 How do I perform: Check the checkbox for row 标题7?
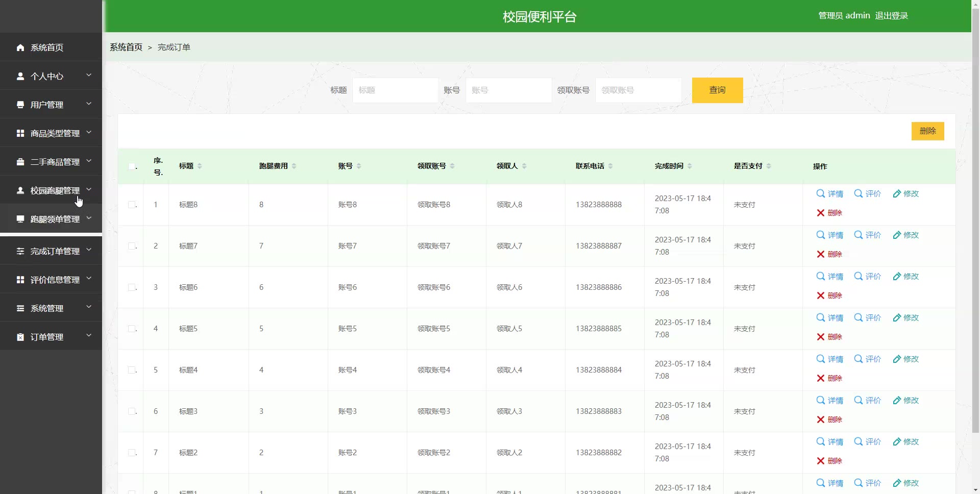pyautogui.click(x=132, y=246)
